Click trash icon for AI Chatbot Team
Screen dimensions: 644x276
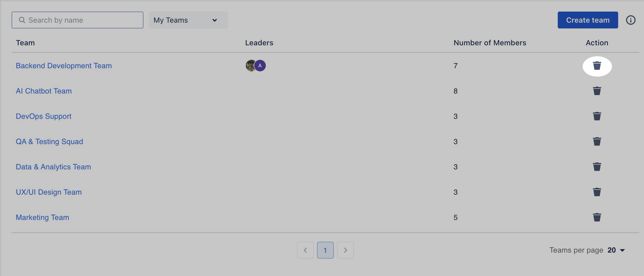coord(597,91)
